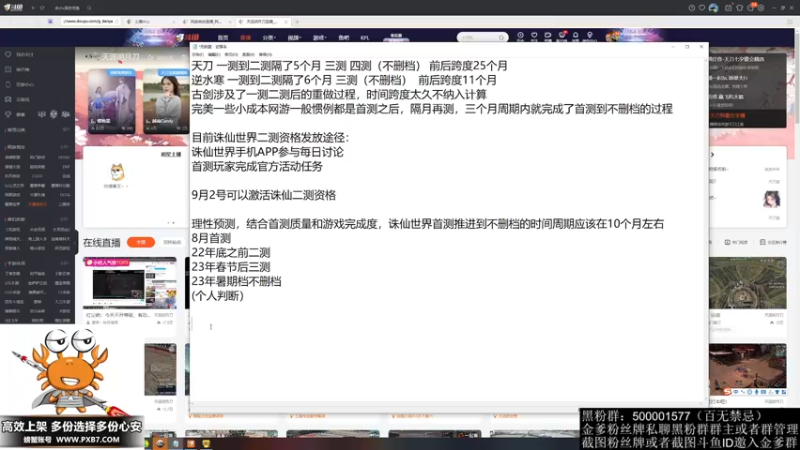Select the orange 全部 filter button

pos(141,242)
